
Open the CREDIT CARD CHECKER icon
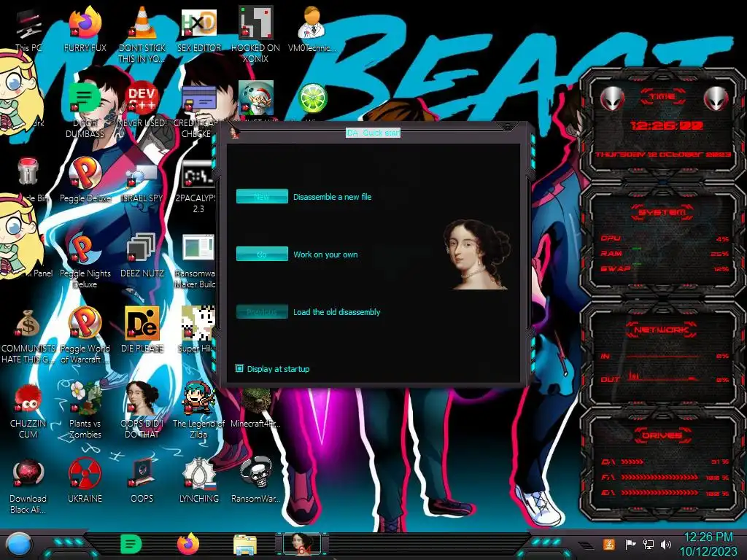coord(199,98)
